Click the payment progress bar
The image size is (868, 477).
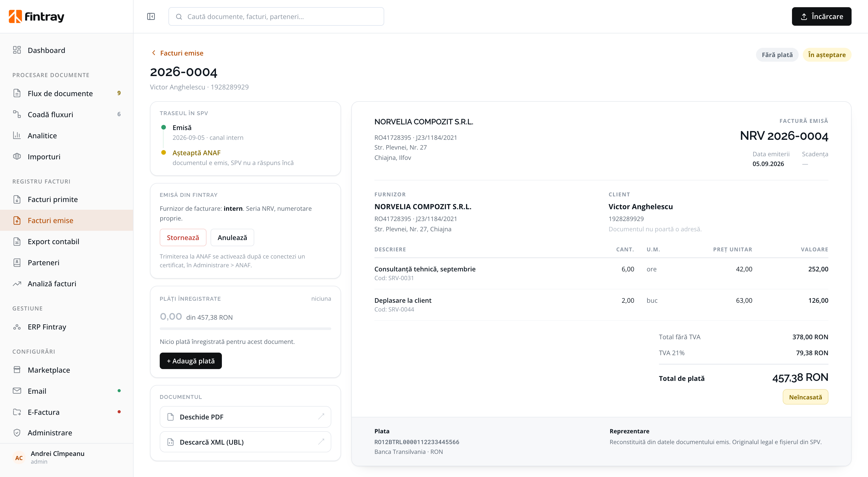(245, 329)
